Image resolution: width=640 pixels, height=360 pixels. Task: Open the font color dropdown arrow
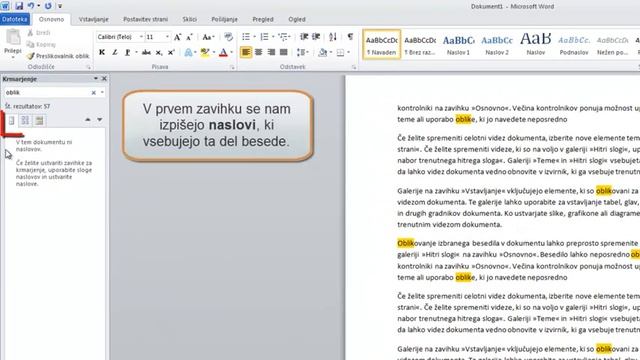(x=231, y=52)
